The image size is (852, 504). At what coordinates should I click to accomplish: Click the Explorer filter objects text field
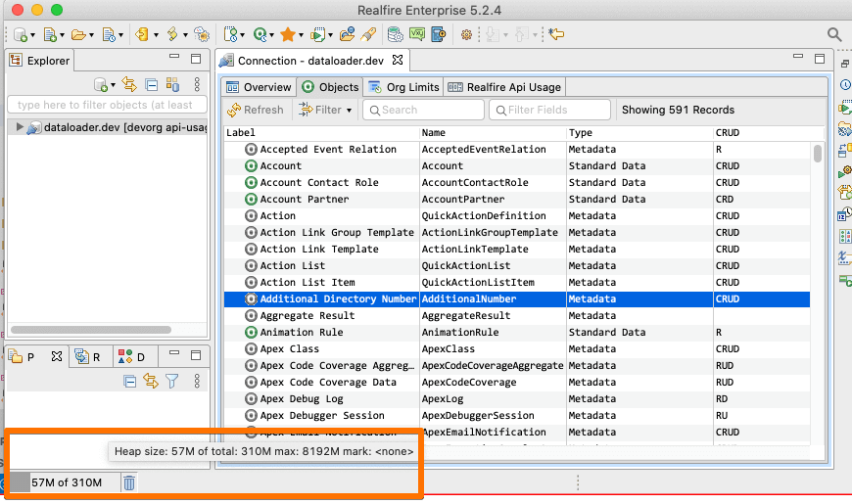107,105
